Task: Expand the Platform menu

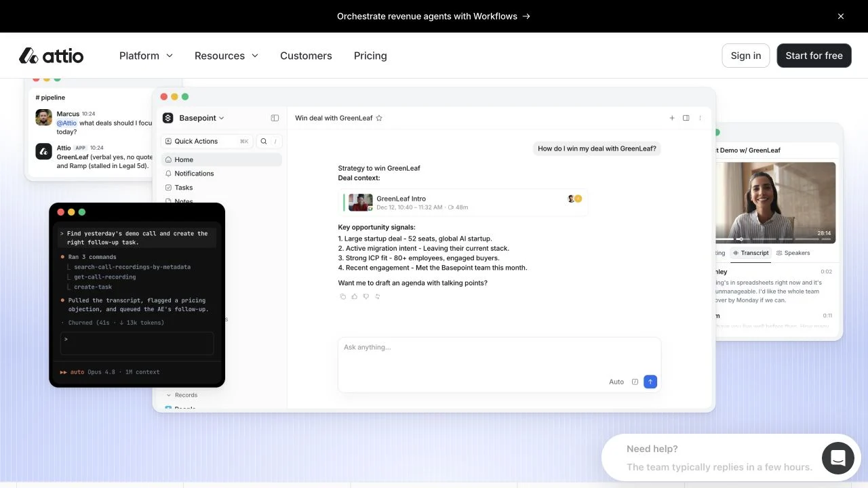Action: [146, 56]
